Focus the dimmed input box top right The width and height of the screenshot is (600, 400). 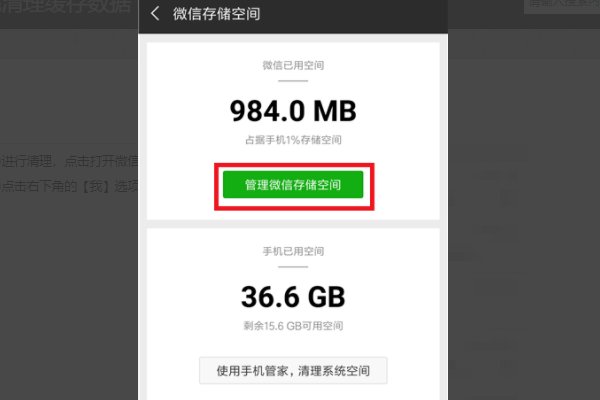[562, 7]
